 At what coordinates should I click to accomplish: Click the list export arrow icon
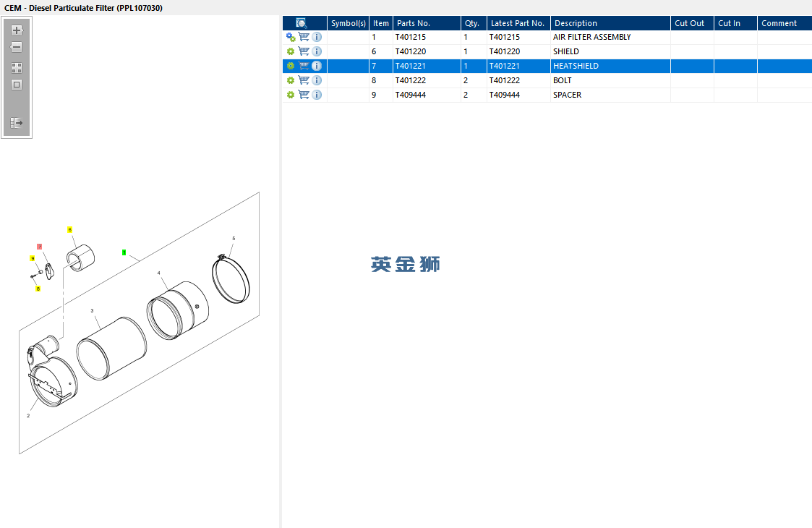pos(17,123)
